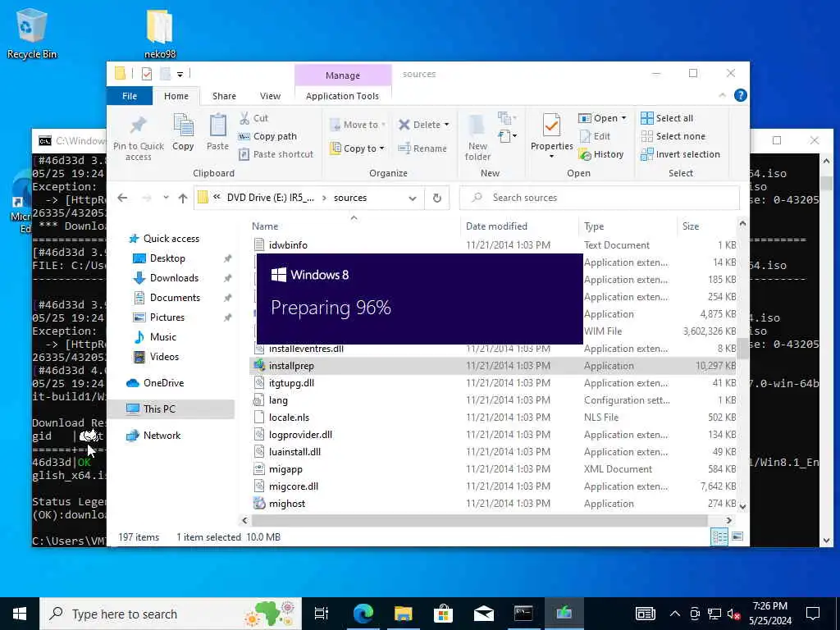This screenshot has height=630, width=840.
Task: Click Copy path in ribbon
Action: tap(267, 136)
